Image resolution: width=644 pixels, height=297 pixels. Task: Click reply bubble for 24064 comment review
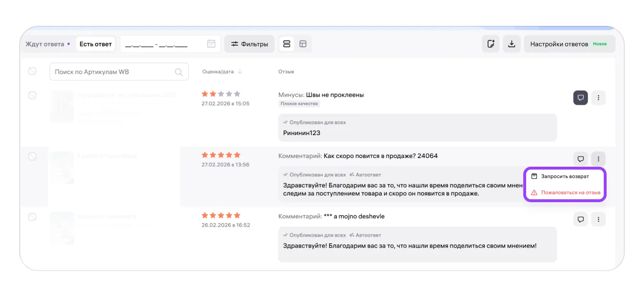click(x=581, y=159)
